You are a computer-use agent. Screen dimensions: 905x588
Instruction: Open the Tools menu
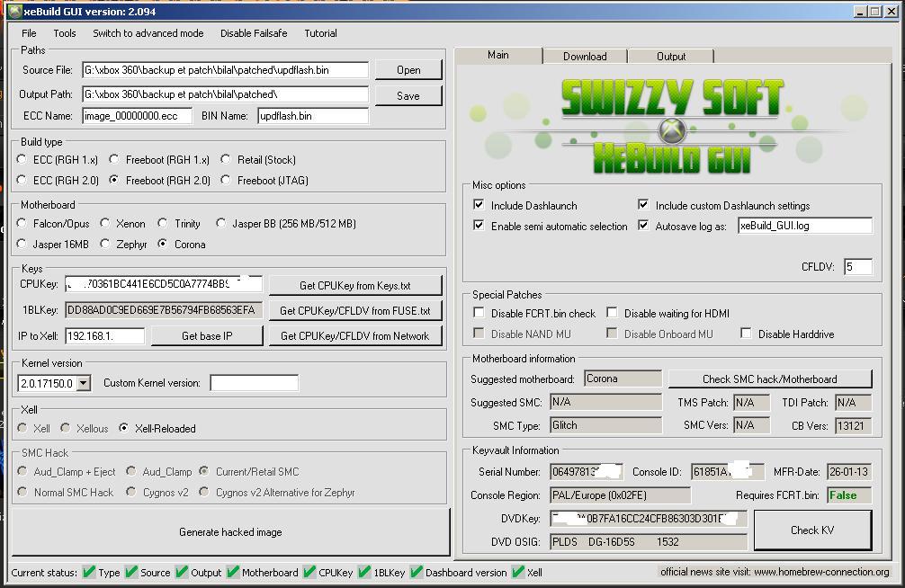click(65, 33)
